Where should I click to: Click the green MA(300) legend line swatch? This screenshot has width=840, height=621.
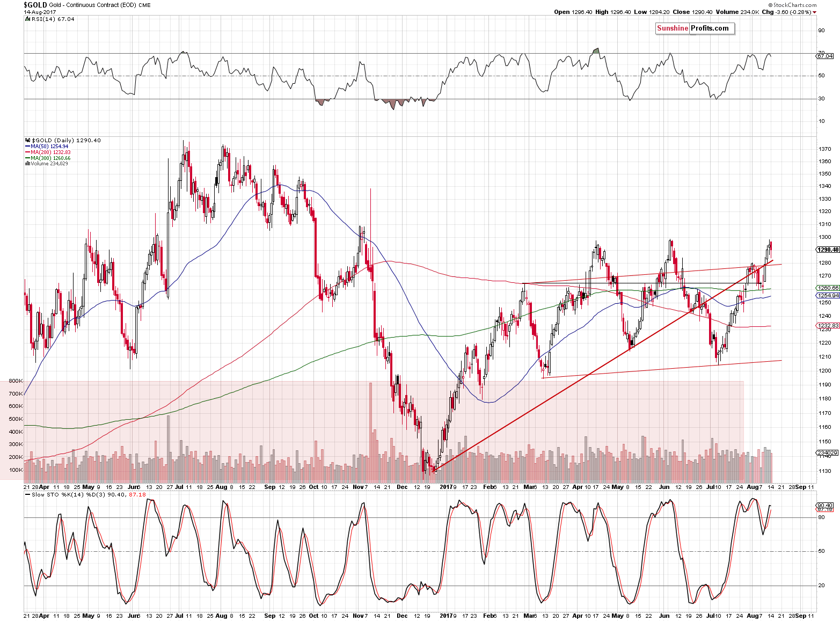click(x=27, y=158)
